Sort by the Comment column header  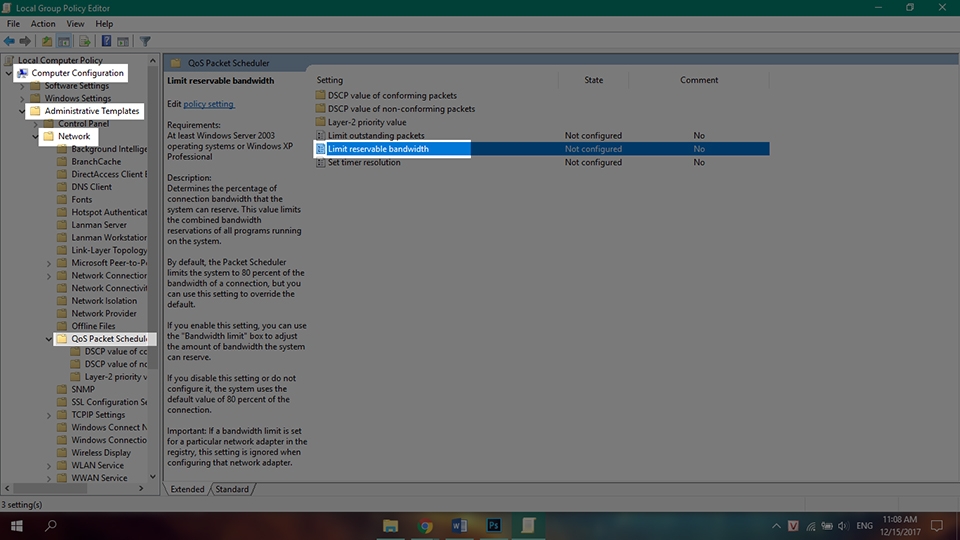699,80
